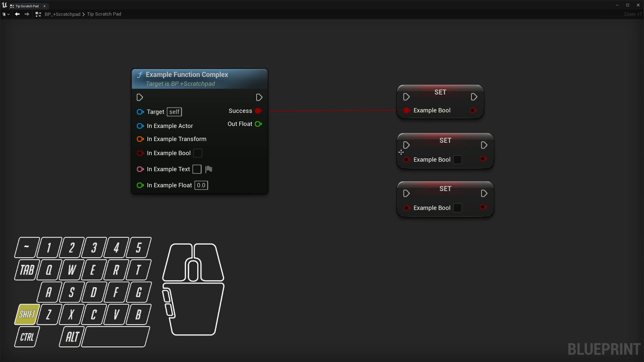This screenshot has height=362, width=644.
Task: Click the forward navigation arrow
Action: pyautogui.click(x=27, y=14)
